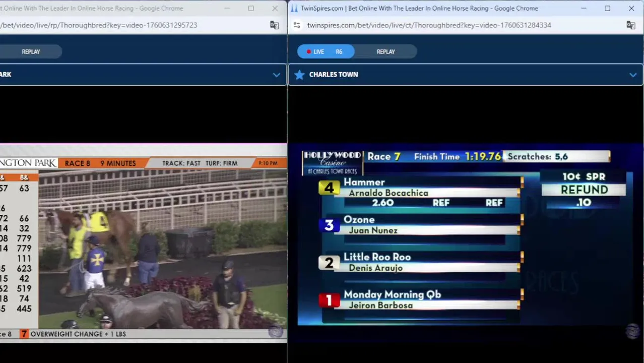This screenshot has width=644, height=363.
Task: Click translate icon in right window address bar
Action: pyautogui.click(x=630, y=25)
